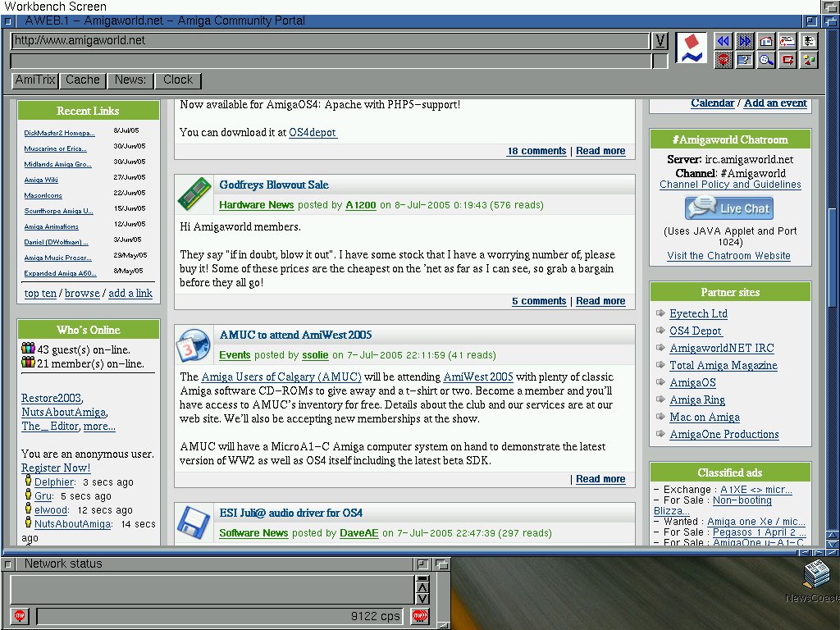Reload the page with the red loop arrow
Image resolution: width=840 pixels, height=630 pixels.
pyautogui.click(x=787, y=60)
